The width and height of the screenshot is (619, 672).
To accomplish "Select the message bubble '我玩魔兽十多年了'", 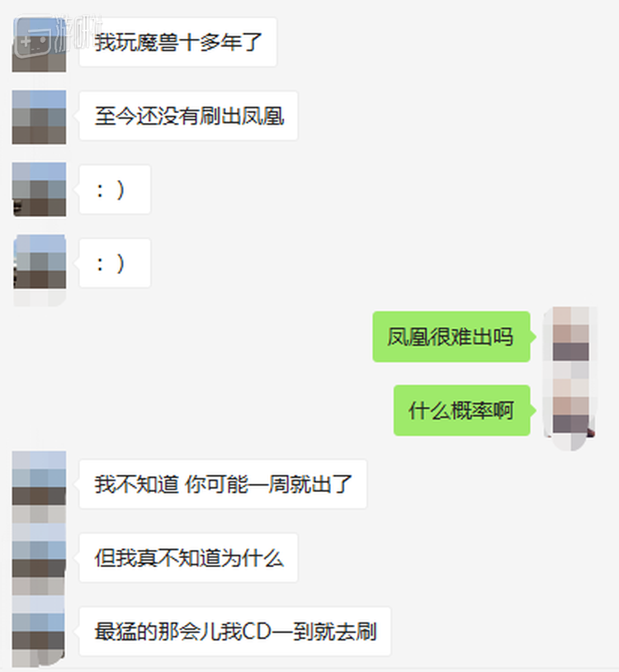I will 177,42.
